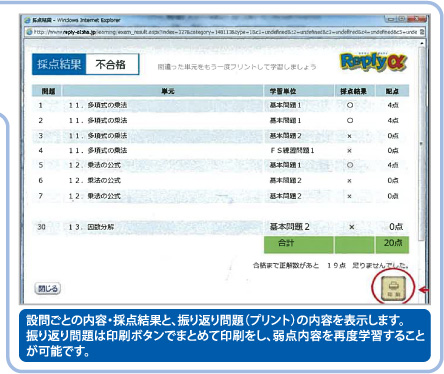Click the Reply α logo
Viewport: 444px width, 374px height.
pos(373,62)
